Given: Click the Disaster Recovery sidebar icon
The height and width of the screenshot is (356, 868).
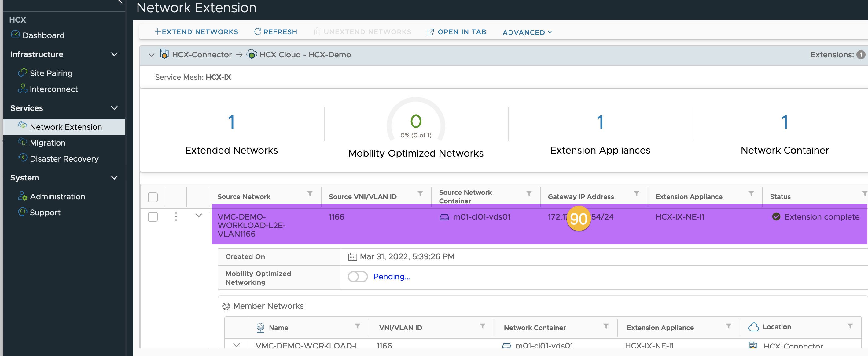Looking at the screenshot, I should point(22,158).
